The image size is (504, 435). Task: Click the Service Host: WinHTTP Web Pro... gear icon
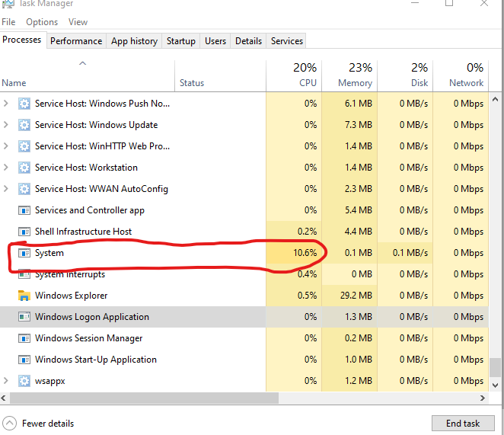pyautogui.click(x=24, y=146)
